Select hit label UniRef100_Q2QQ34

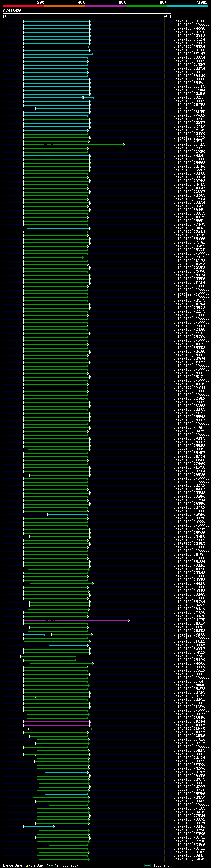pyautogui.click(x=189, y=58)
